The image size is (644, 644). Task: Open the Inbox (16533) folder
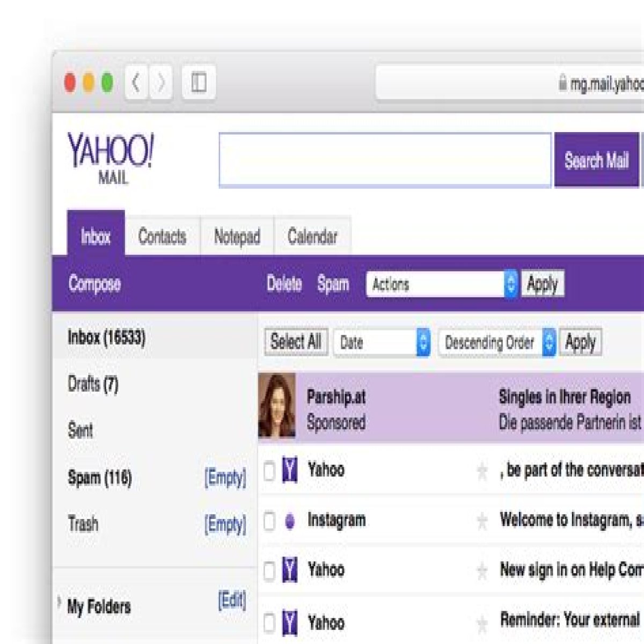pos(106,338)
